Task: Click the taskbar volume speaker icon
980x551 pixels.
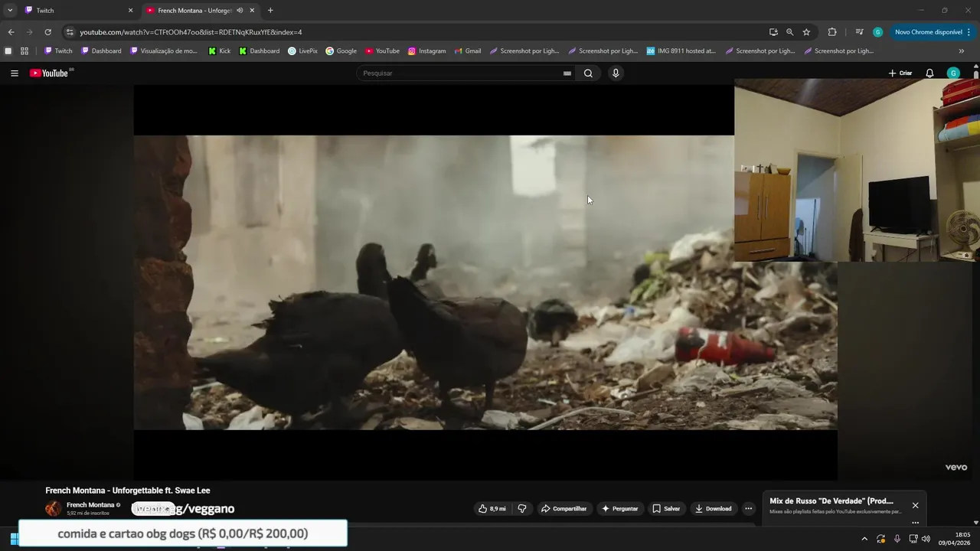Action: 926,539
